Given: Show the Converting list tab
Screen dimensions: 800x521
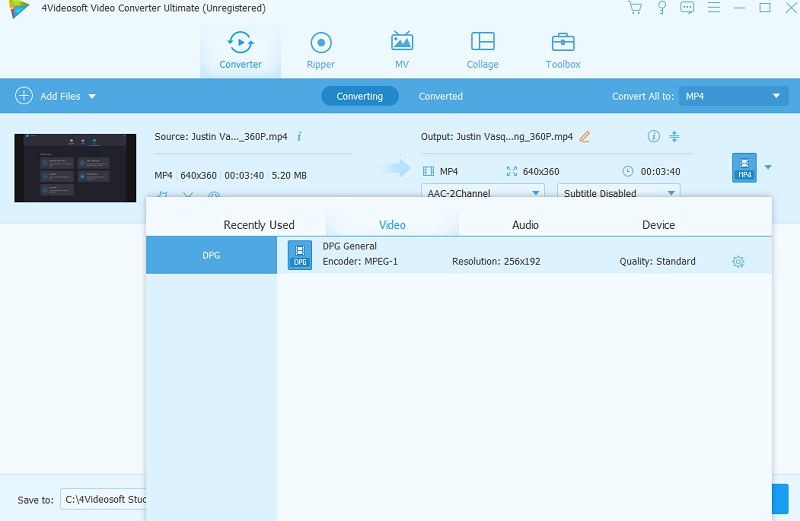Looking at the screenshot, I should [x=360, y=96].
